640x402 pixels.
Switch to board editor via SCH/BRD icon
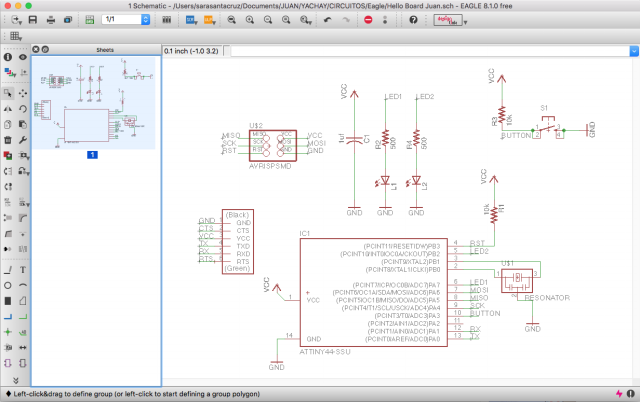pos(89,20)
